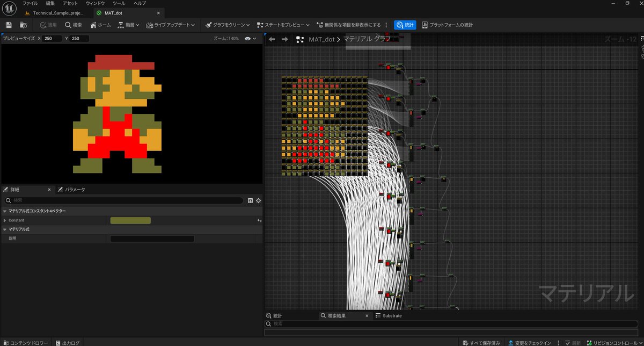Viewport: 644px width, 346px height.
Task: Open the preview viewport eye dropdown
Action: (250, 39)
